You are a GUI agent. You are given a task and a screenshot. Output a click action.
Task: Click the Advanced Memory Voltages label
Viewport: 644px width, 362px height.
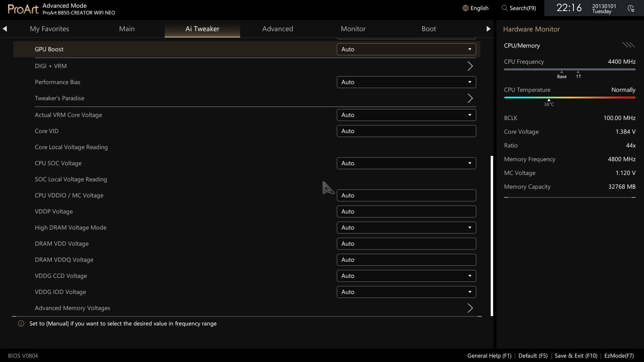pyautogui.click(x=72, y=308)
